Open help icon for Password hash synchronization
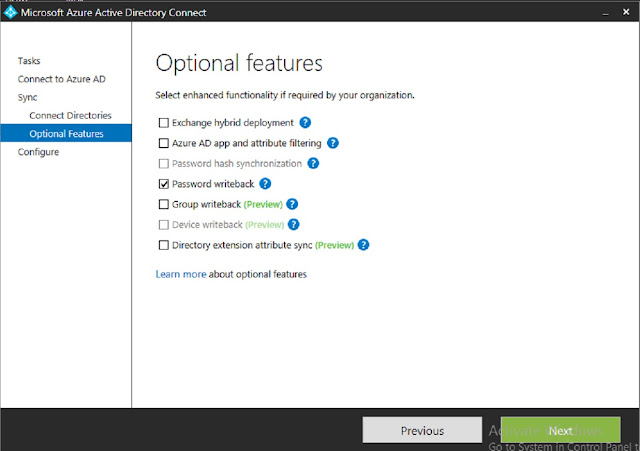The height and width of the screenshot is (451, 640). coord(313,163)
